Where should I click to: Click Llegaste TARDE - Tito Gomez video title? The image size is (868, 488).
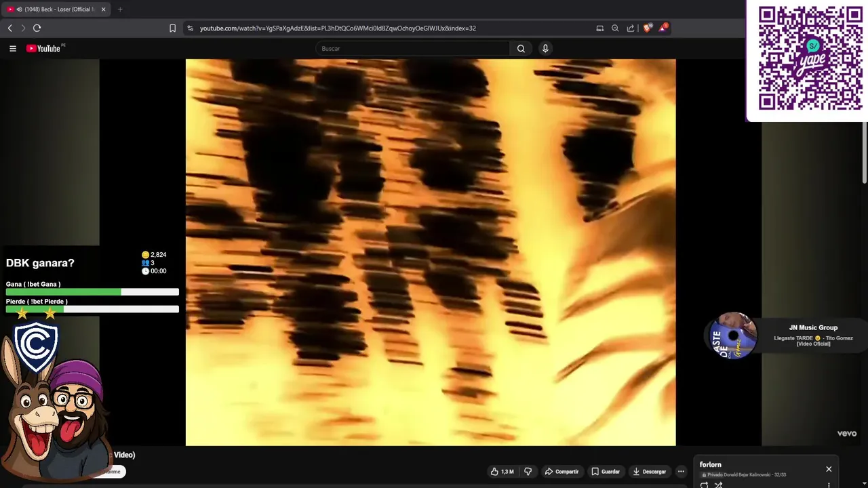click(813, 341)
